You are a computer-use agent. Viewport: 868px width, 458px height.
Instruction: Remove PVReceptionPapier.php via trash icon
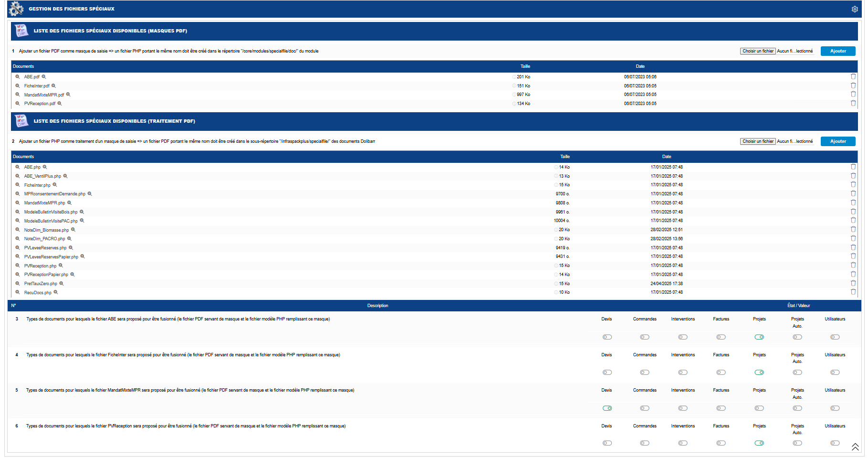click(x=853, y=274)
